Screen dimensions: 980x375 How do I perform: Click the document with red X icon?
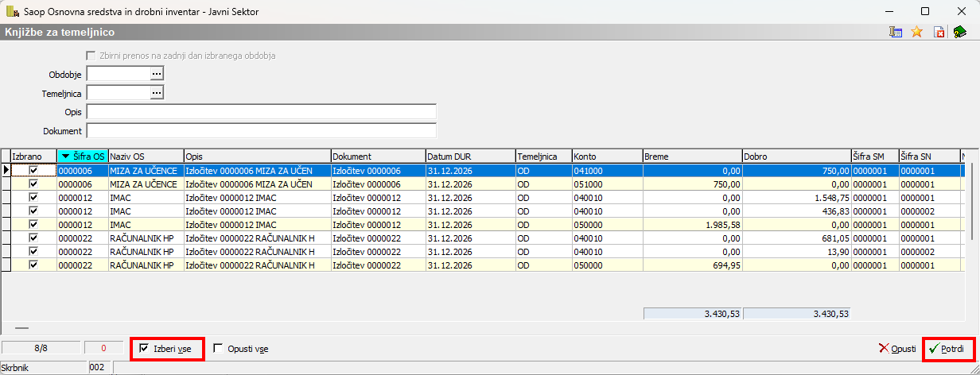[x=939, y=33]
